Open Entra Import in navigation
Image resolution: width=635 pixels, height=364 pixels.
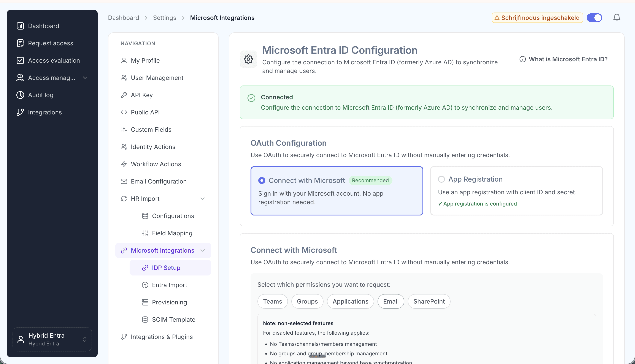tap(170, 285)
